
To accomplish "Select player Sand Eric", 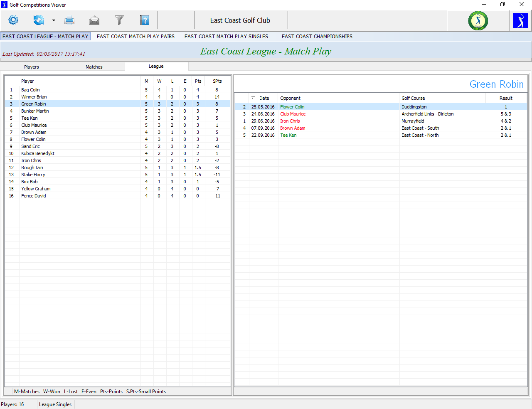I will (117, 146).
